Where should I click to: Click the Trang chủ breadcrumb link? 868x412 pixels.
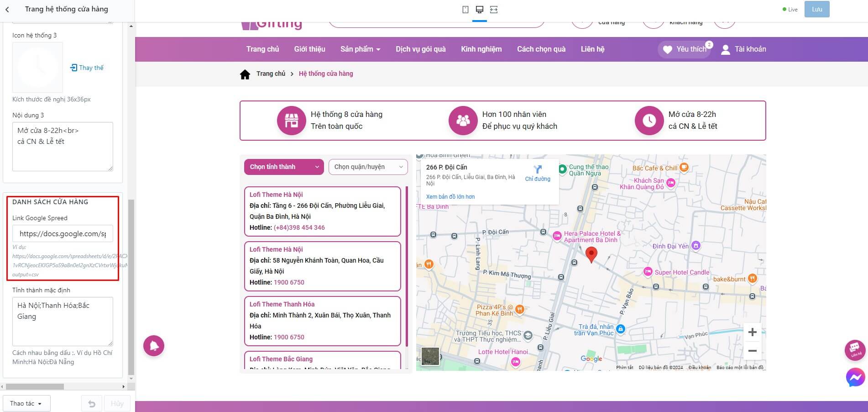coord(271,74)
